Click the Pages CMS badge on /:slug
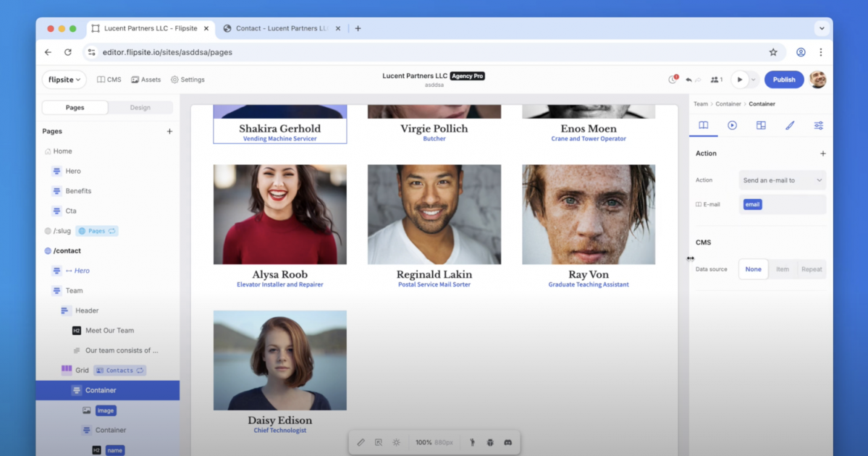 97,231
